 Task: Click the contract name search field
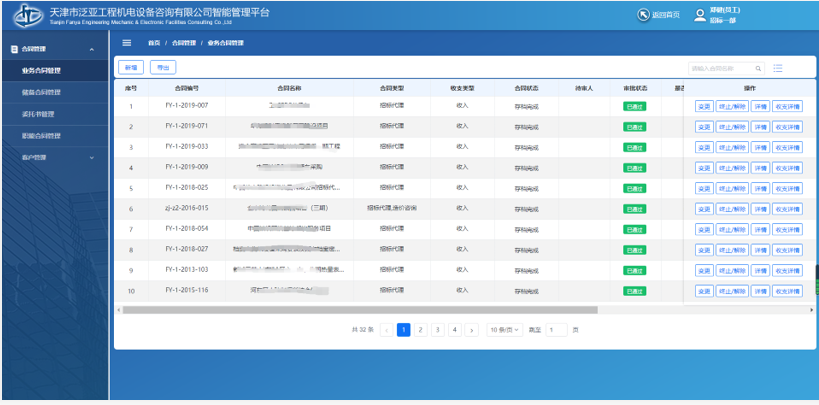point(718,68)
